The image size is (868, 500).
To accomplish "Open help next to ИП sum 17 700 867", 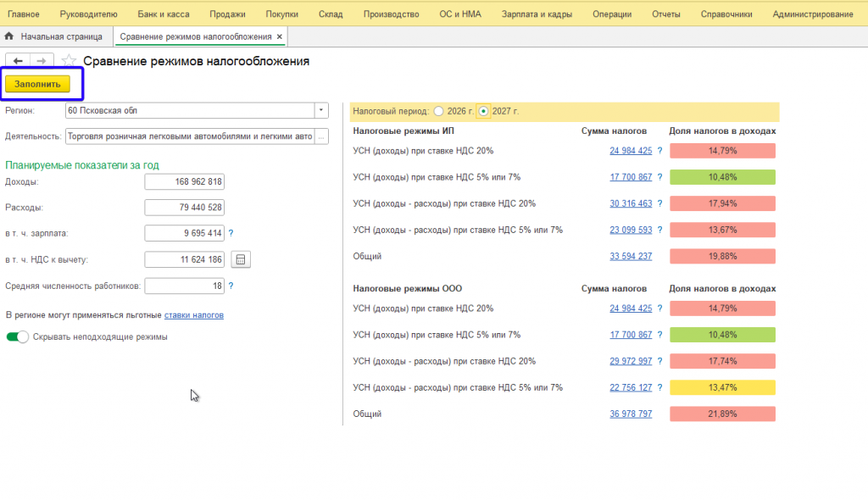I will point(659,177).
